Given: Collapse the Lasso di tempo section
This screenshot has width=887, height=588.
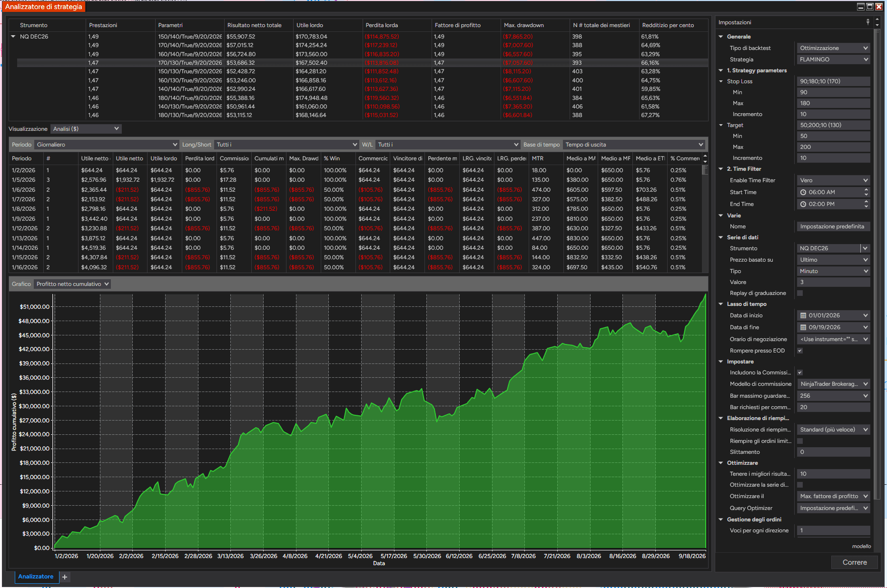Looking at the screenshot, I should coord(721,304).
